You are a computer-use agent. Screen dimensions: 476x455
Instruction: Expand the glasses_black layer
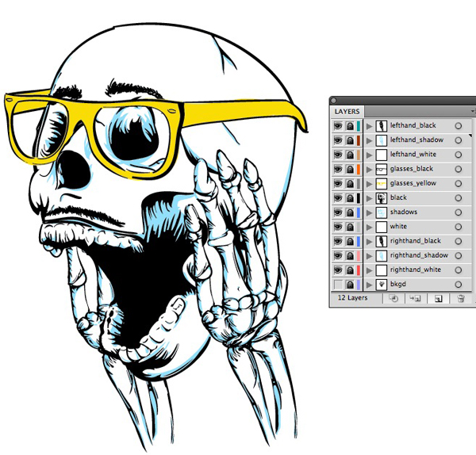(369, 170)
